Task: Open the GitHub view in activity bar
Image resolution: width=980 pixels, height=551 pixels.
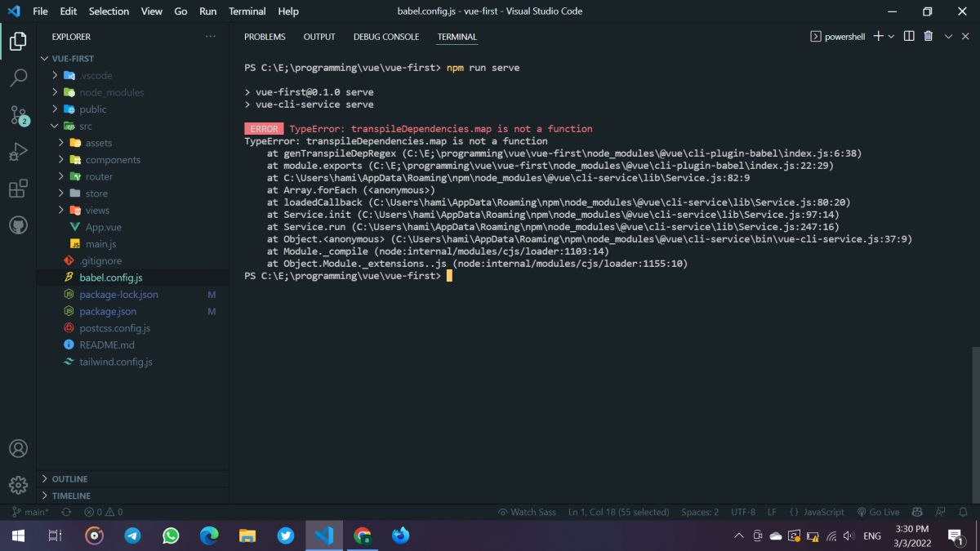Action: click(x=18, y=225)
